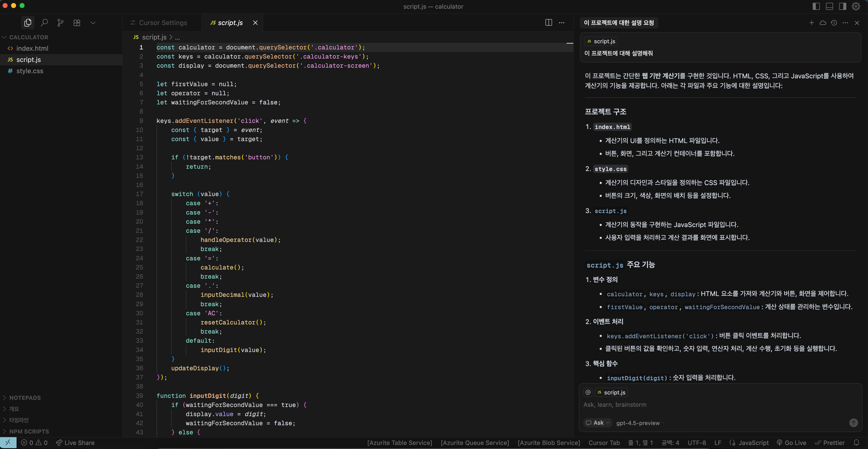
Task: Add context with the @ button
Action: (x=588, y=392)
